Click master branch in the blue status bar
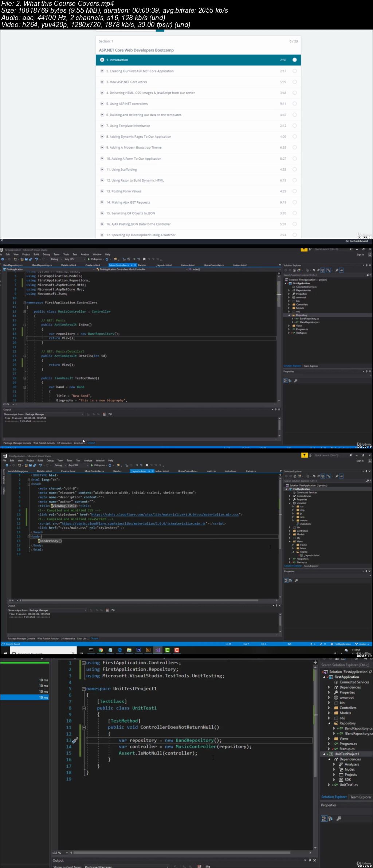 tap(362, 644)
